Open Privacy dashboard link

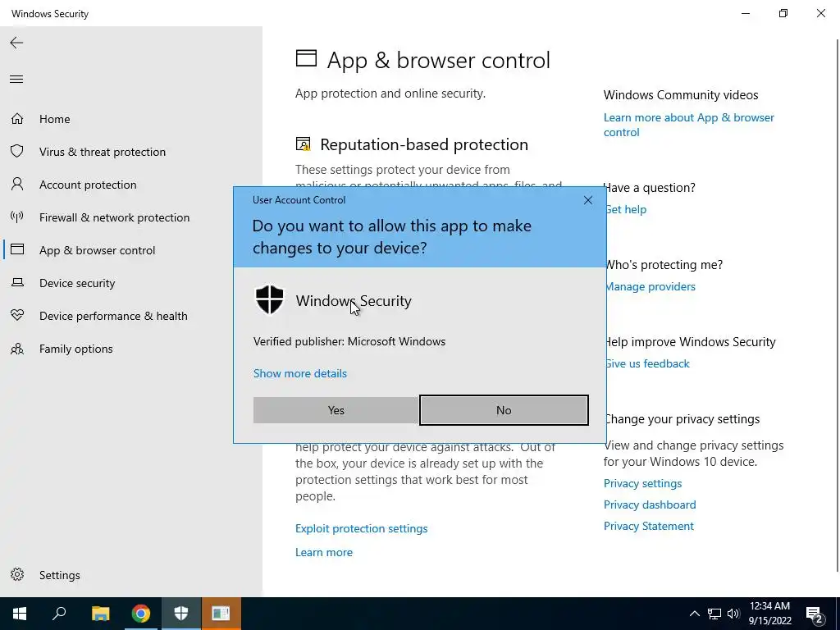pos(650,504)
